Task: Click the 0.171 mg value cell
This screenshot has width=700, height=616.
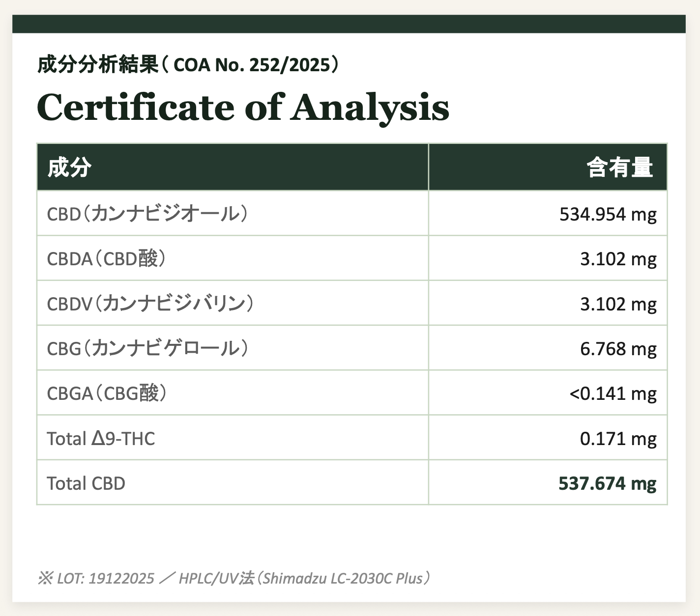Action: coord(618,439)
